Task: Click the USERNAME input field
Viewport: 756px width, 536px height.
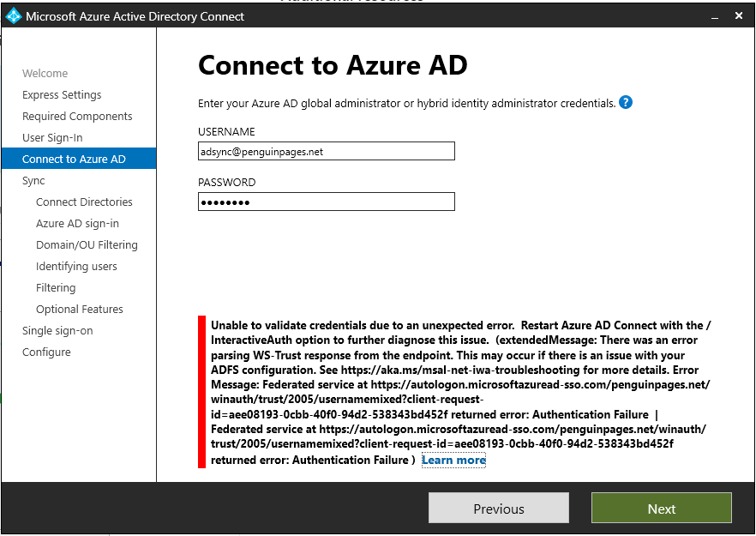Action: coord(327,151)
